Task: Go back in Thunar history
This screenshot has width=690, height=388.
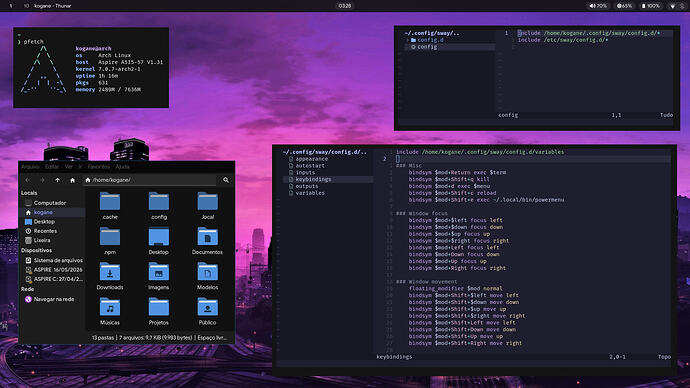Action: tap(28, 180)
